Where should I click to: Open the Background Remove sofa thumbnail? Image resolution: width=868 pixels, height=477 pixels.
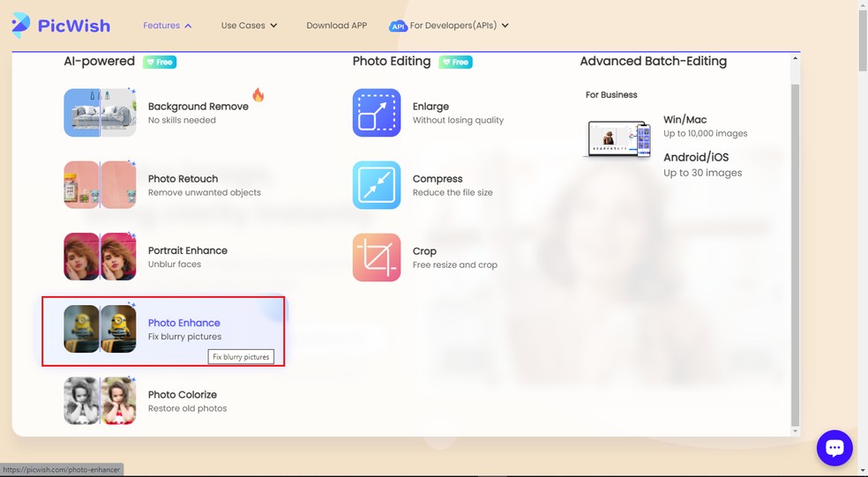[100, 112]
